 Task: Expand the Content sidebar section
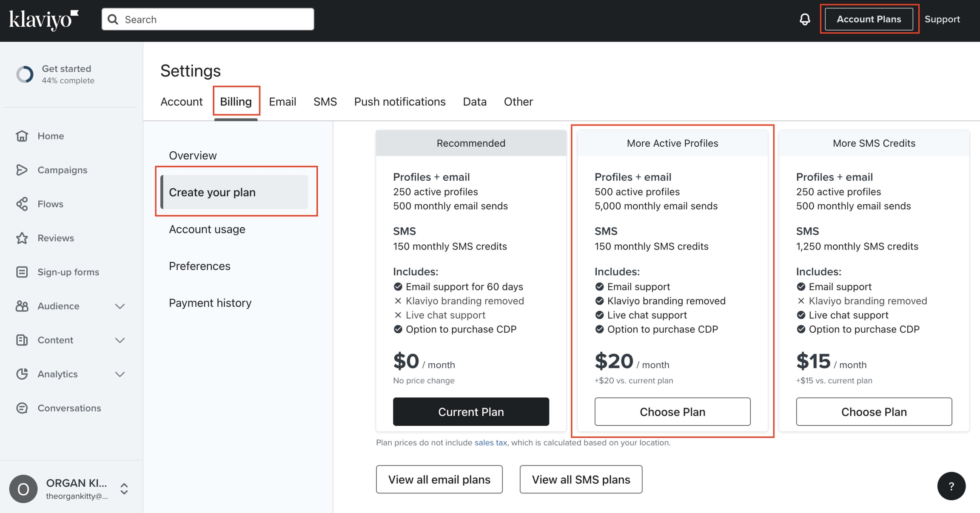[120, 340]
